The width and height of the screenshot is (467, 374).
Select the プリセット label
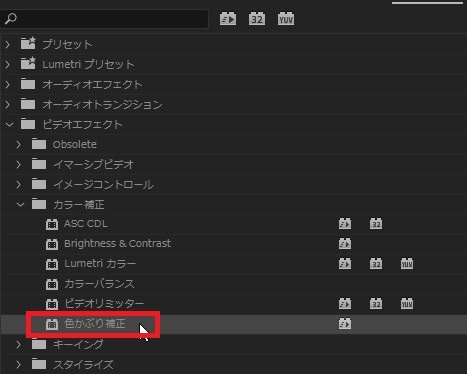click(67, 44)
